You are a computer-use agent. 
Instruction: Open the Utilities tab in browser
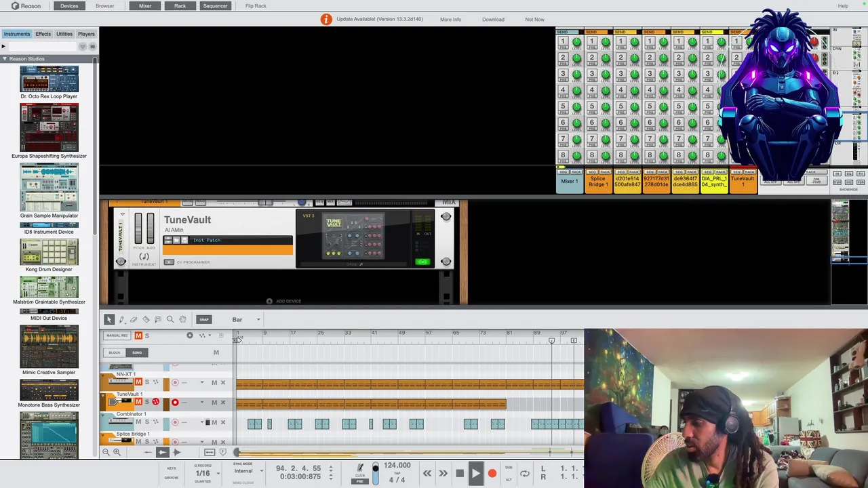click(64, 34)
